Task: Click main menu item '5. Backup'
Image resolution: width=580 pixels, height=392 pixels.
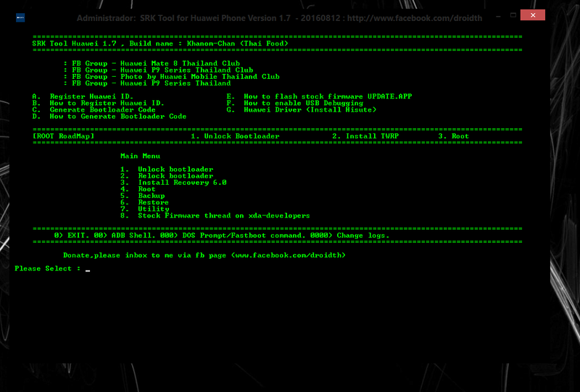Action: click(x=143, y=196)
